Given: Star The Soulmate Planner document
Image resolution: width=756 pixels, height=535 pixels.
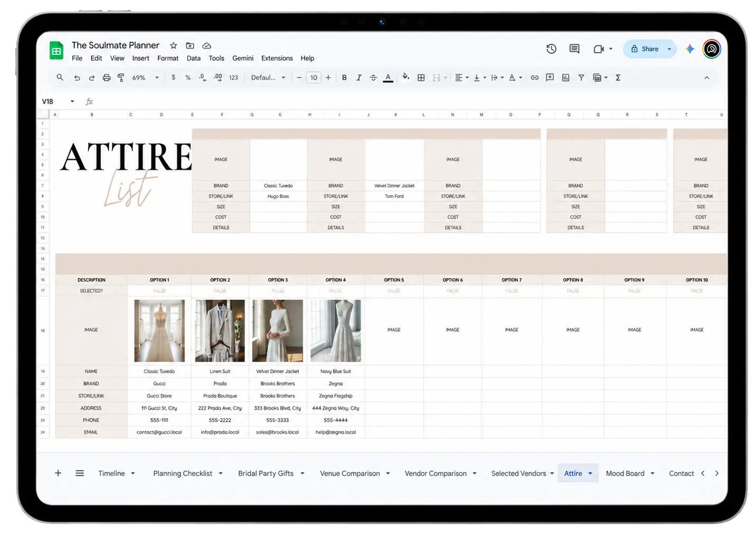Looking at the screenshot, I should pyautogui.click(x=173, y=46).
